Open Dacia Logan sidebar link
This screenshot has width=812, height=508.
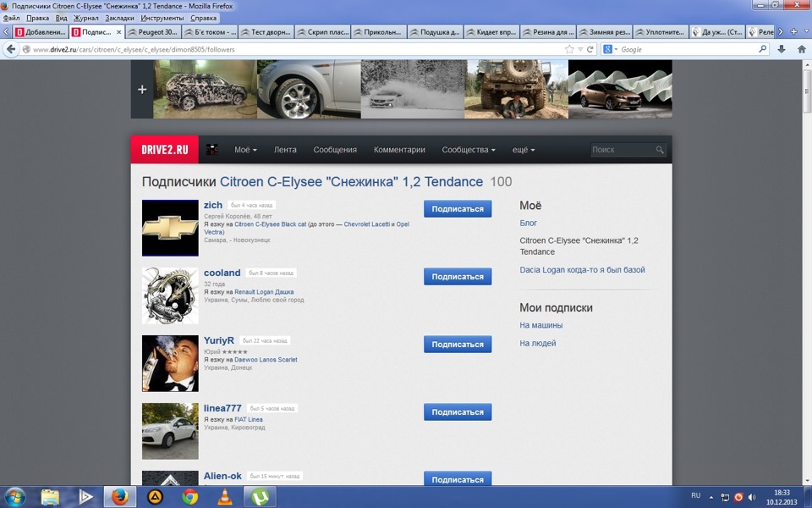[x=582, y=269]
